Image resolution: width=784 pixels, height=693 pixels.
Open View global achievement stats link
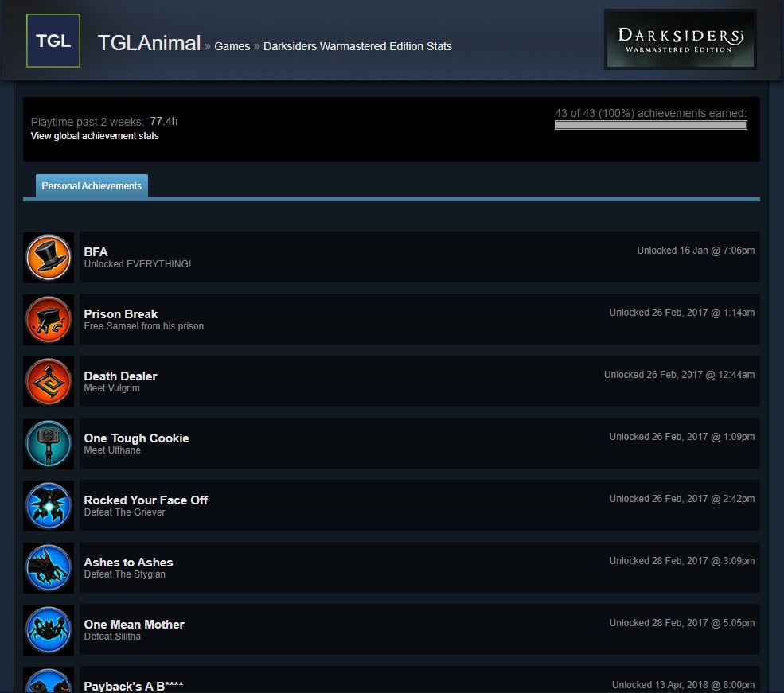(95, 136)
